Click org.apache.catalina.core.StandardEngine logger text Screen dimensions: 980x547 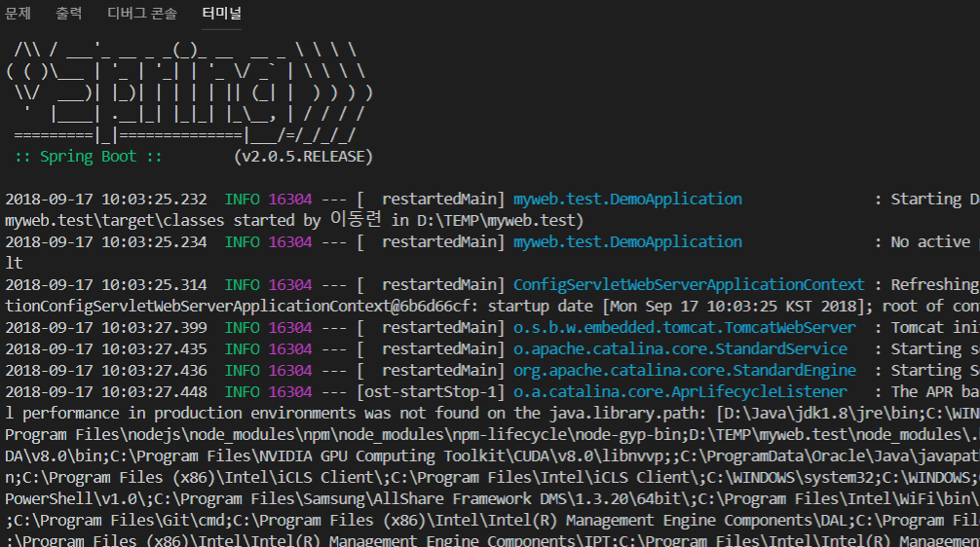685,370
